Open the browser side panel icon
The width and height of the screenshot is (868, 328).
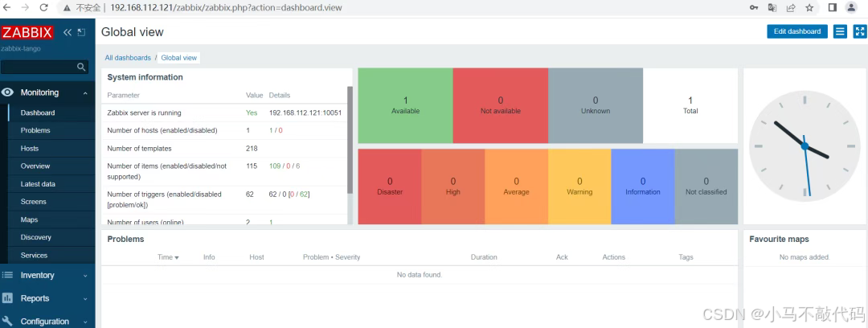pos(832,8)
